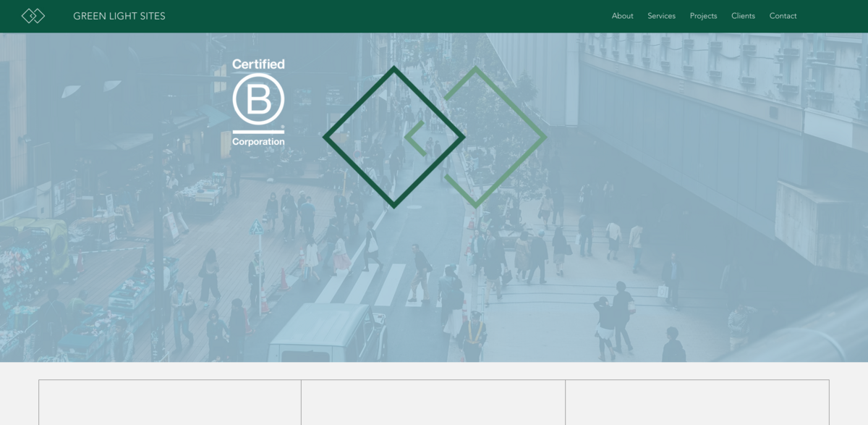Select Clients in the navigation bar

[x=743, y=16]
